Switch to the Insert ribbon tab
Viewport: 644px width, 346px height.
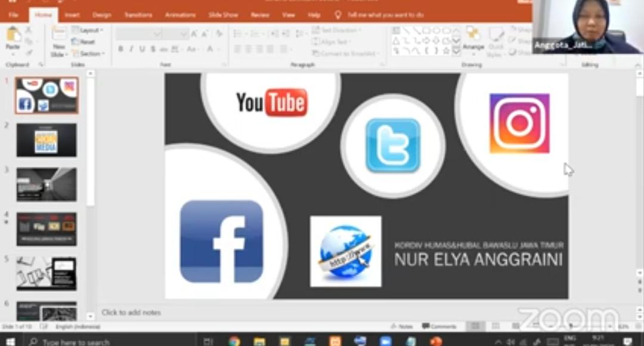pos(72,14)
